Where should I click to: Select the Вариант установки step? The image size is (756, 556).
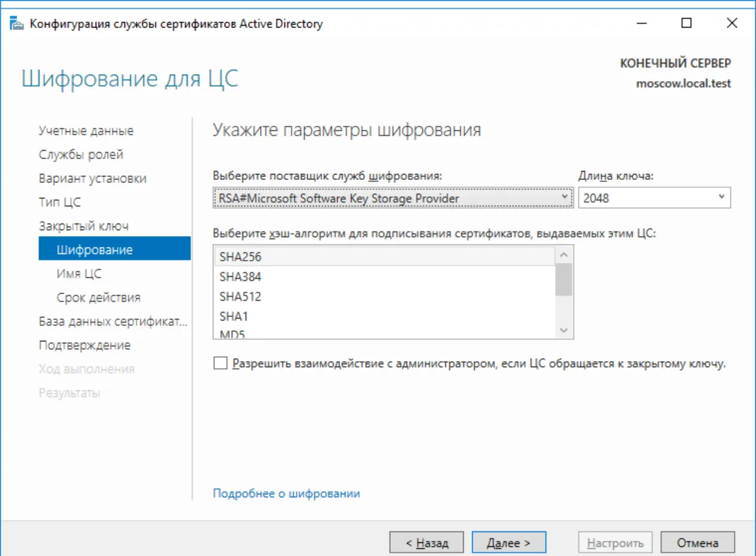93,178
